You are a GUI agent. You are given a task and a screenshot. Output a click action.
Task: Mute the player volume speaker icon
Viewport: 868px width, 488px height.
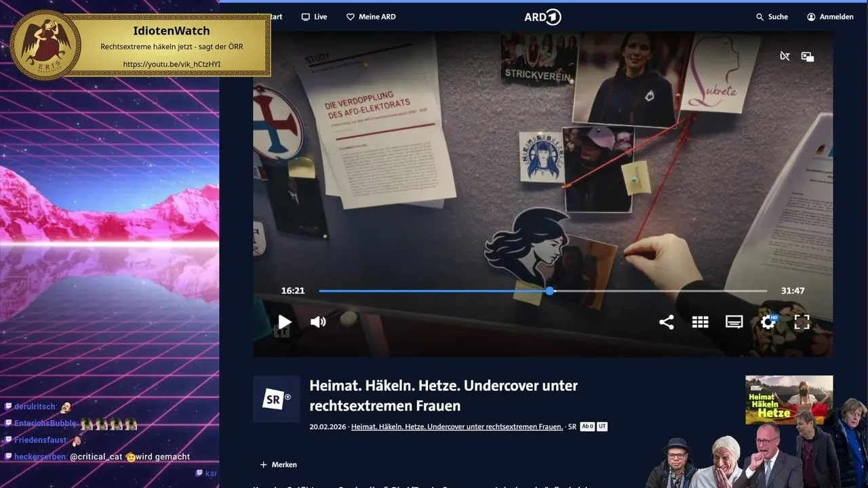[x=318, y=322]
